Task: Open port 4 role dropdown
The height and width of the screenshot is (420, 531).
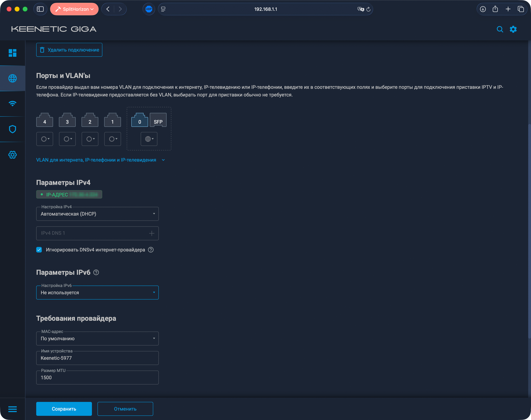Action: tap(45, 139)
